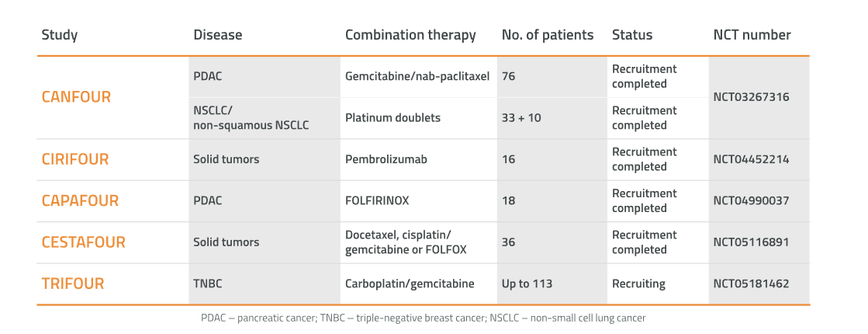
Task: Open trial NCT04452214
Action: click(751, 159)
